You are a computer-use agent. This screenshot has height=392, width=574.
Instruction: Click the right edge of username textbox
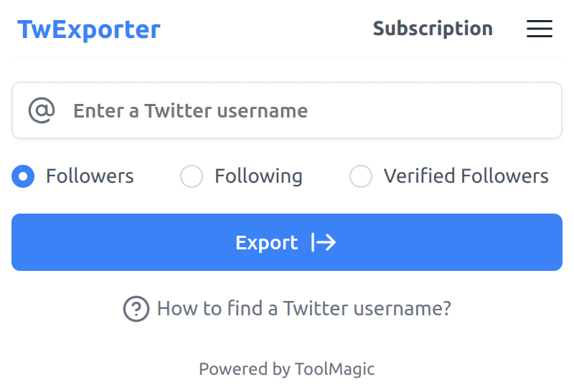tap(549, 110)
